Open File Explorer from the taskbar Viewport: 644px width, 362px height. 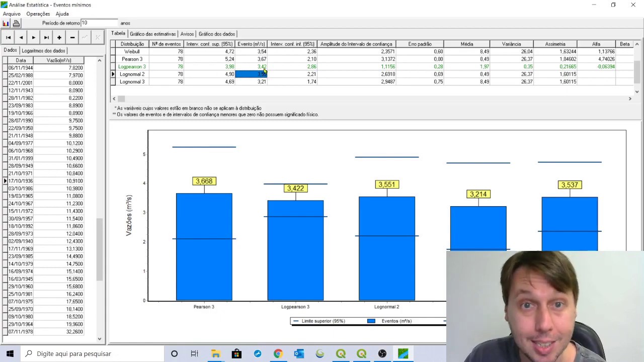tap(215, 353)
